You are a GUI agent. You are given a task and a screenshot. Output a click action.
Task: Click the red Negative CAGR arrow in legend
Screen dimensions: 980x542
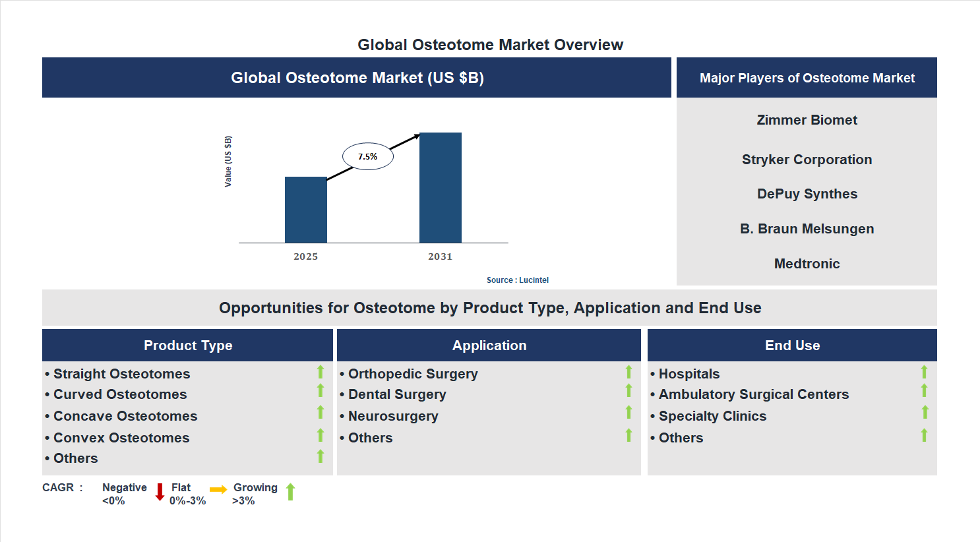[158, 492]
